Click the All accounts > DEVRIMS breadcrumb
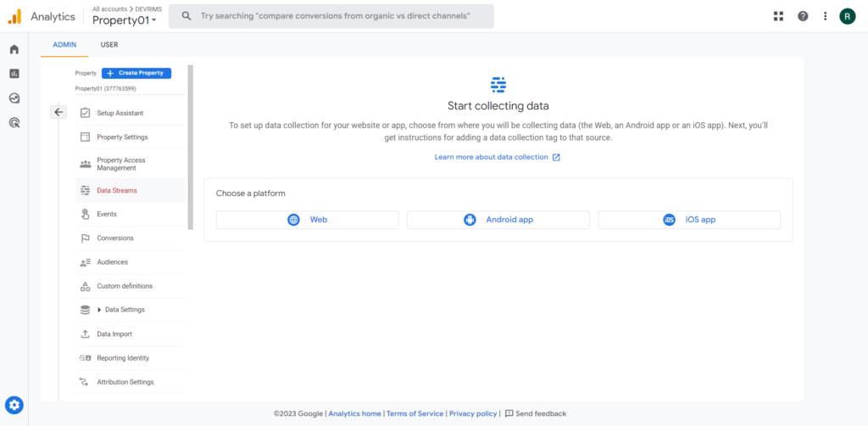The image size is (868, 426). point(127,8)
